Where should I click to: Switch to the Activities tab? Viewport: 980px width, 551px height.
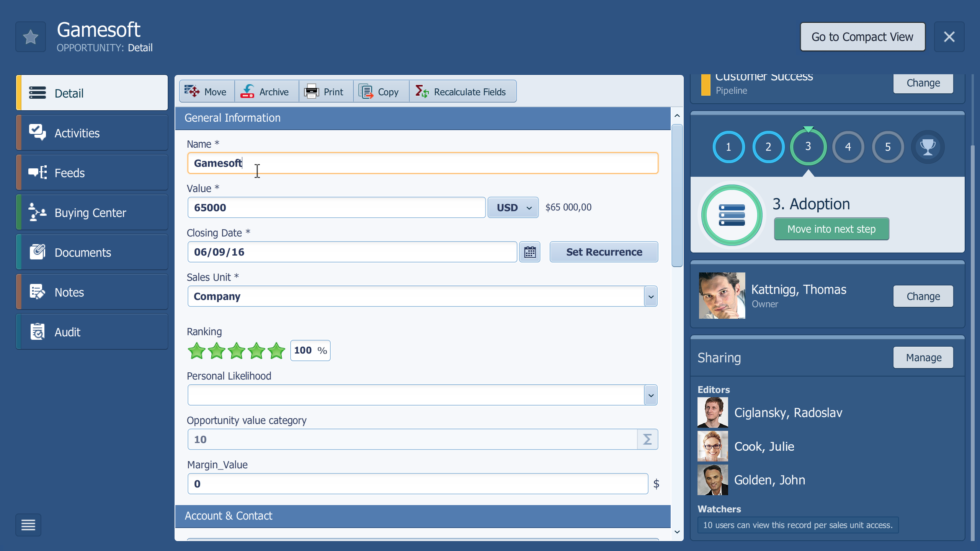(x=77, y=133)
